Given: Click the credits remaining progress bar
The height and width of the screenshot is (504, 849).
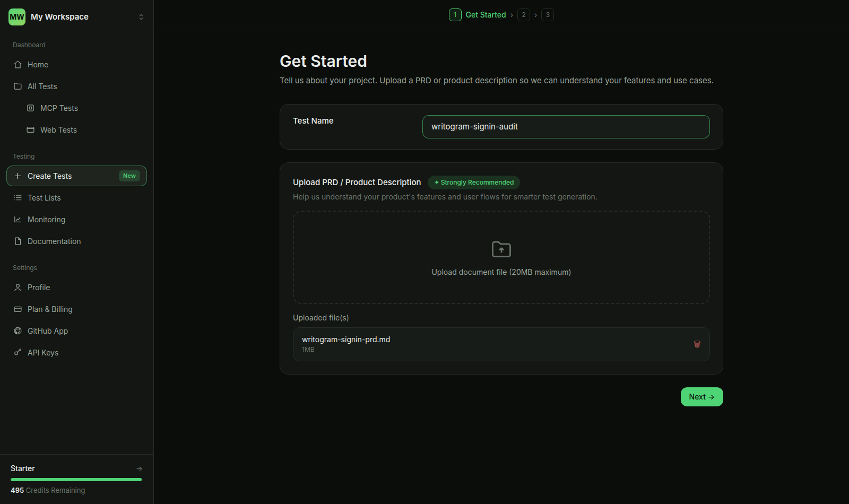Looking at the screenshot, I should coord(76,480).
